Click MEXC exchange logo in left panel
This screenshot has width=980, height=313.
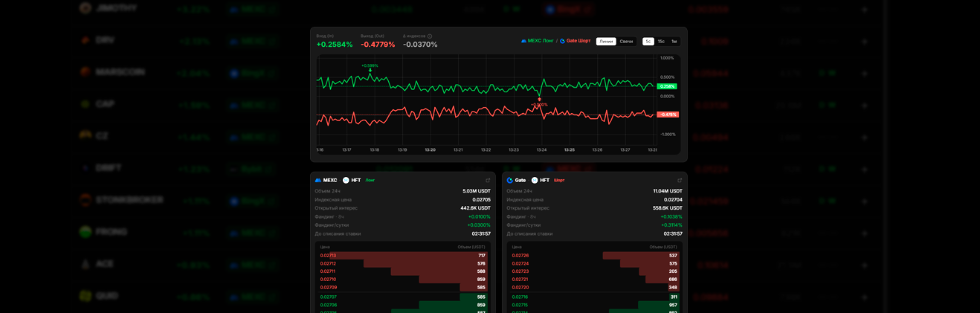point(318,181)
